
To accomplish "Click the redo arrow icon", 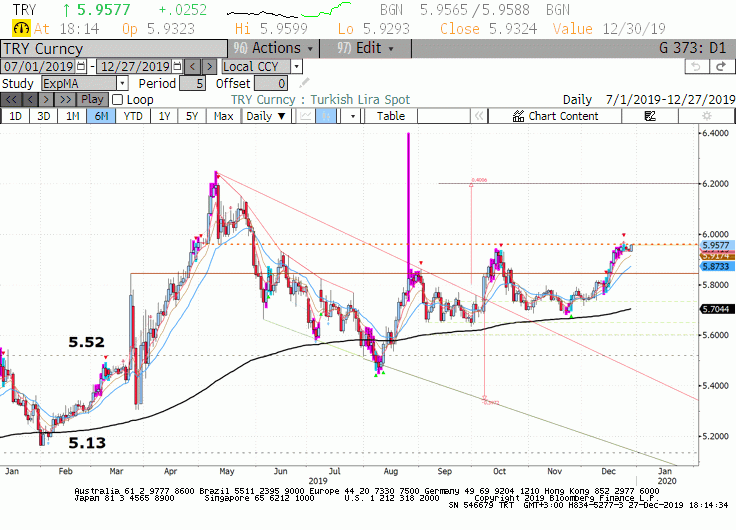I will pyautogui.click(x=721, y=67).
